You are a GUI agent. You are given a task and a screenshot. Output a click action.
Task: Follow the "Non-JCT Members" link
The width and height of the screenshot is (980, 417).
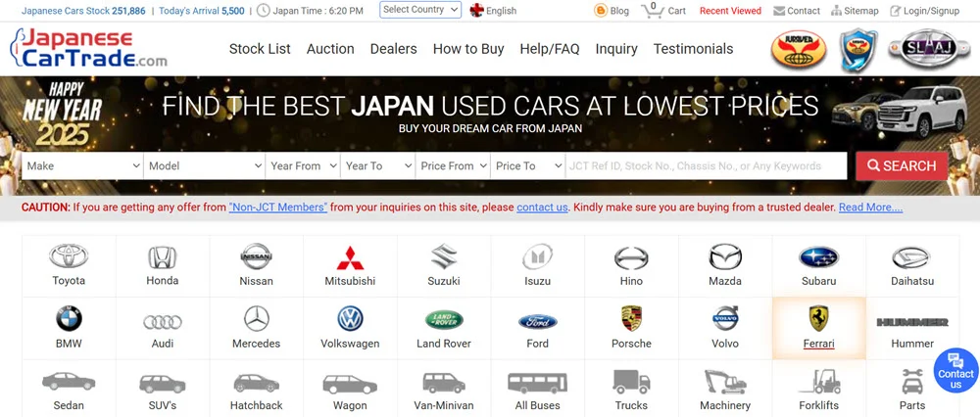(278, 208)
